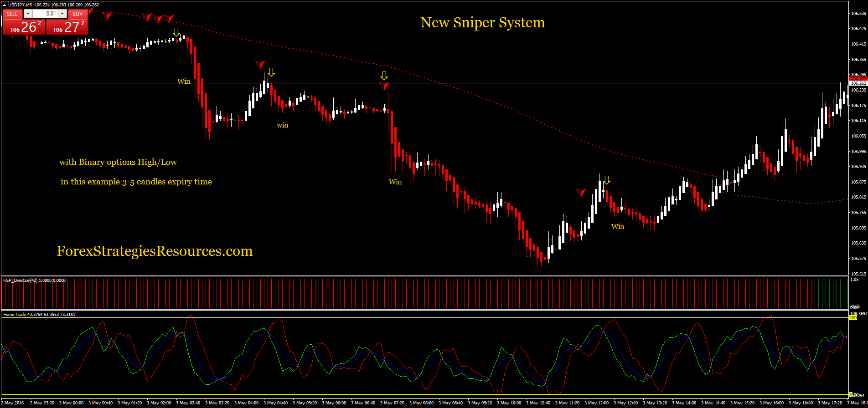The height and width of the screenshot is (408, 868).
Task: Click the yellow 100 level tag
Action: 853,317
